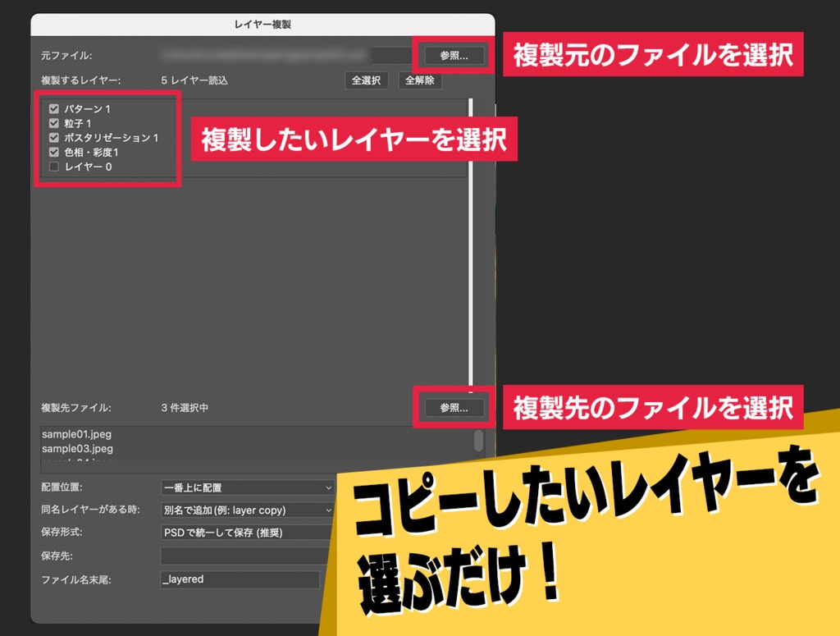The height and width of the screenshot is (636, 840).
Task: Click the 保存形式: label
Action: tap(62, 532)
